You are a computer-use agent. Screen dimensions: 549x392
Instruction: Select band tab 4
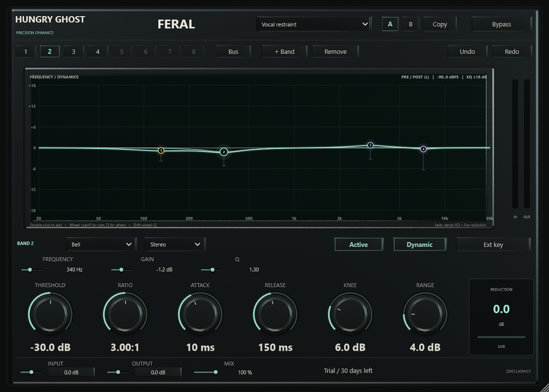tap(98, 51)
